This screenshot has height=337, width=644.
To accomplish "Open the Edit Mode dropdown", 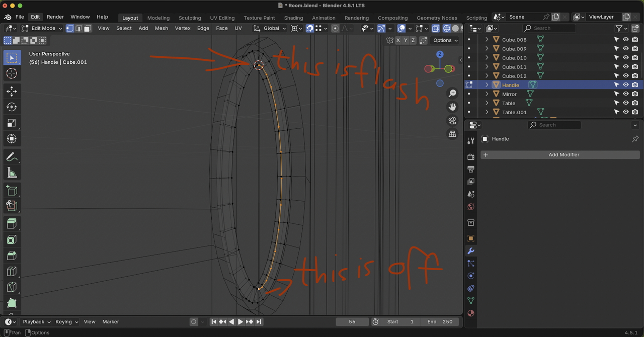I will coord(42,28).
